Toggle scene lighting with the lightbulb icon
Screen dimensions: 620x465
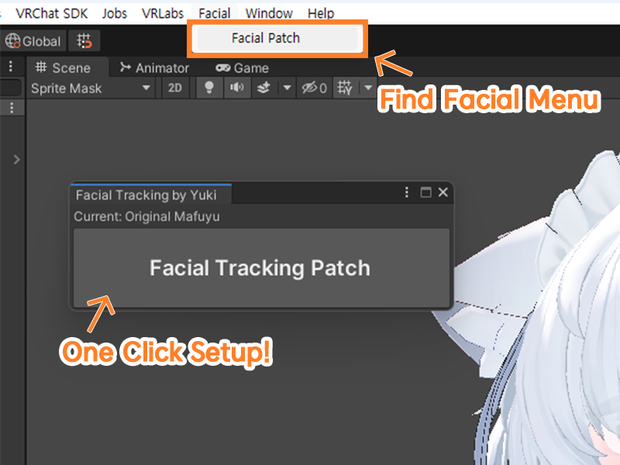[x=209, y=88]
